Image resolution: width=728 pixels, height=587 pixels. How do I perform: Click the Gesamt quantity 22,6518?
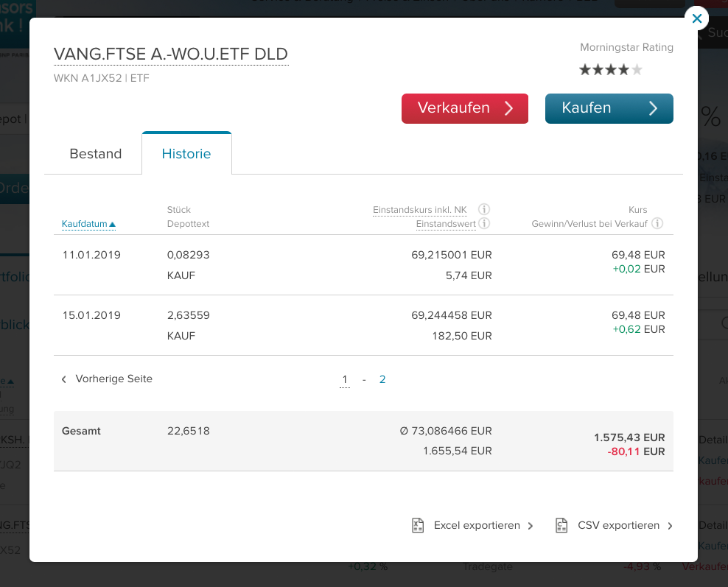(189, 431)
